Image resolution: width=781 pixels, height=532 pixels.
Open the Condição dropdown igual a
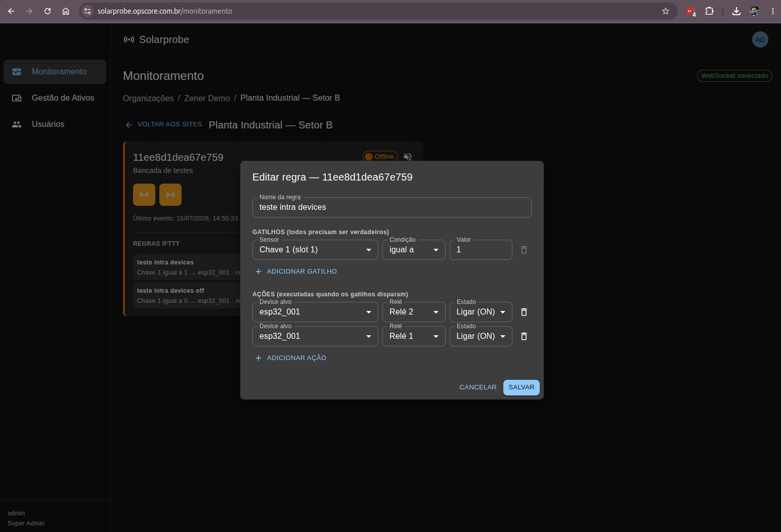[414, 250]
